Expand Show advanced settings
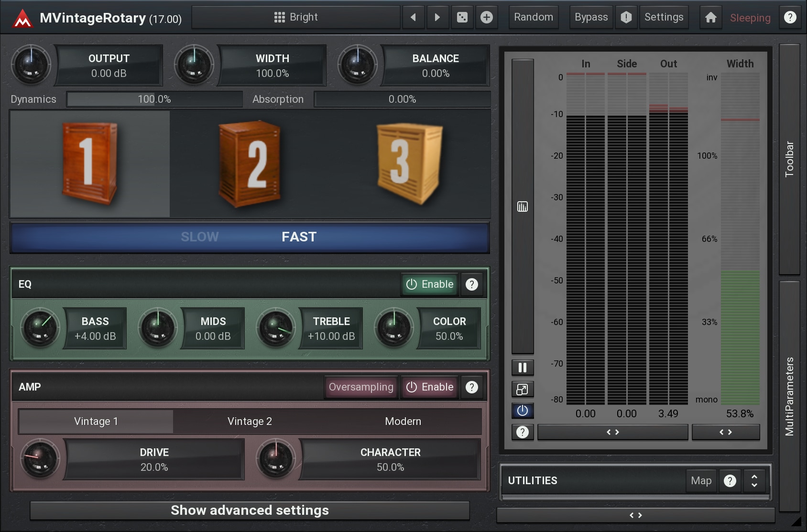The image size is (807, 532). tap(250, 510)
